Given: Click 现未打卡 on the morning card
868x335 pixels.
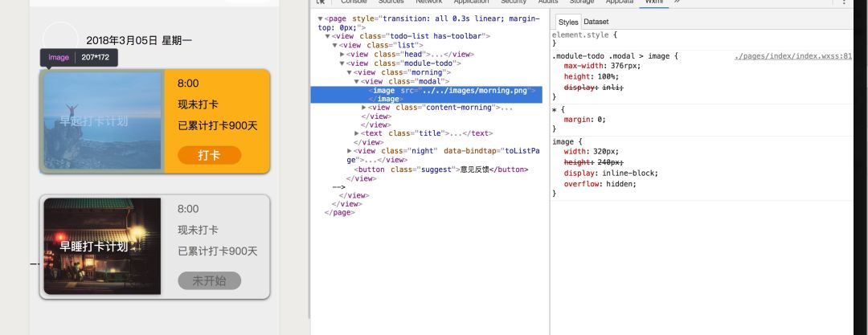Looking at the screenshot, I should coord(198,104).
